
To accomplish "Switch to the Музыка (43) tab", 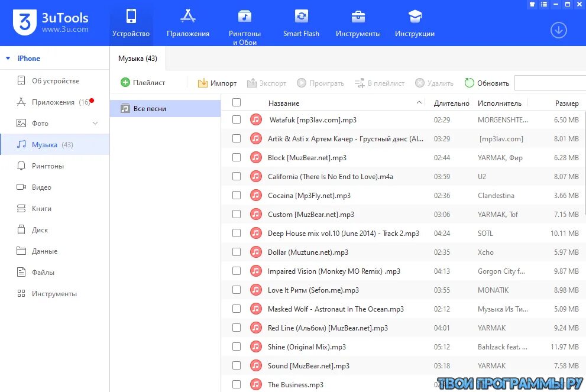I will [x=138, y=59].
